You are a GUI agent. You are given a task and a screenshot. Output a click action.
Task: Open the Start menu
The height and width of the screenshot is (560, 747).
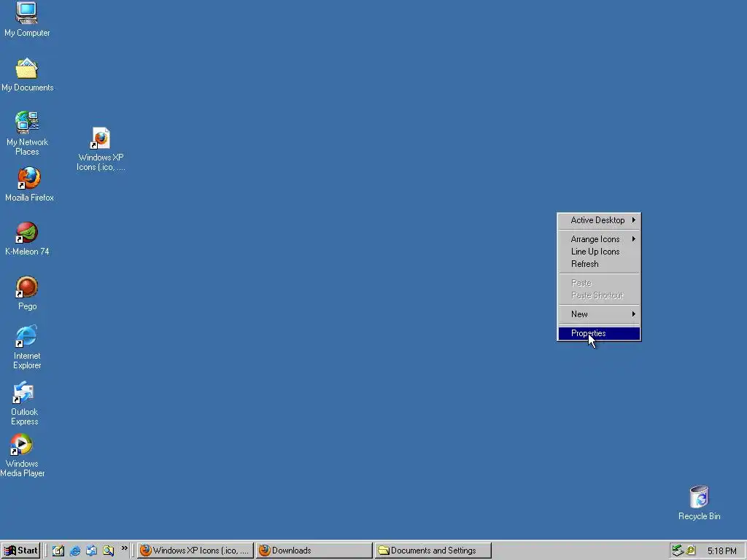point(20,551)
